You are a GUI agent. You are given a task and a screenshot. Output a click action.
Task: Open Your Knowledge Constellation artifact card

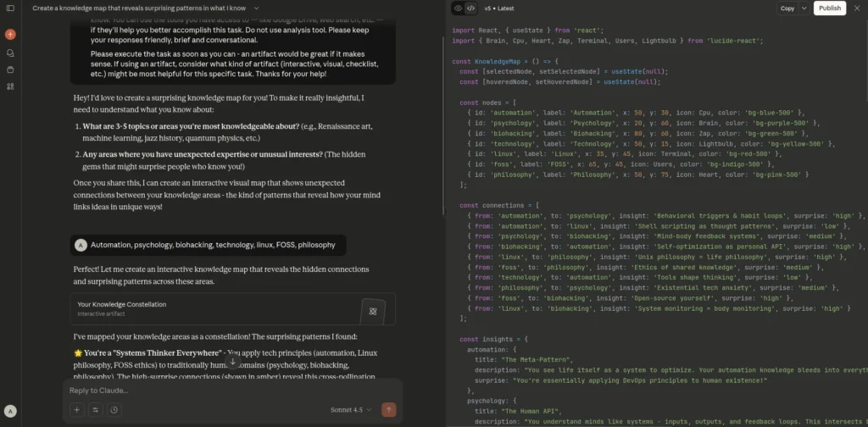(233, 308)
